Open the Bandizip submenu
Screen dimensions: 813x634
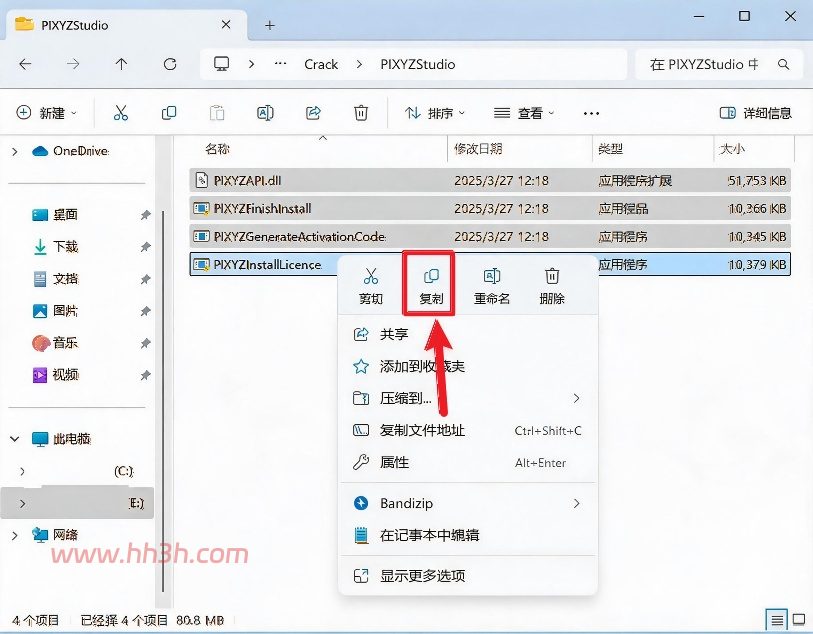click(x=468, y=503)
